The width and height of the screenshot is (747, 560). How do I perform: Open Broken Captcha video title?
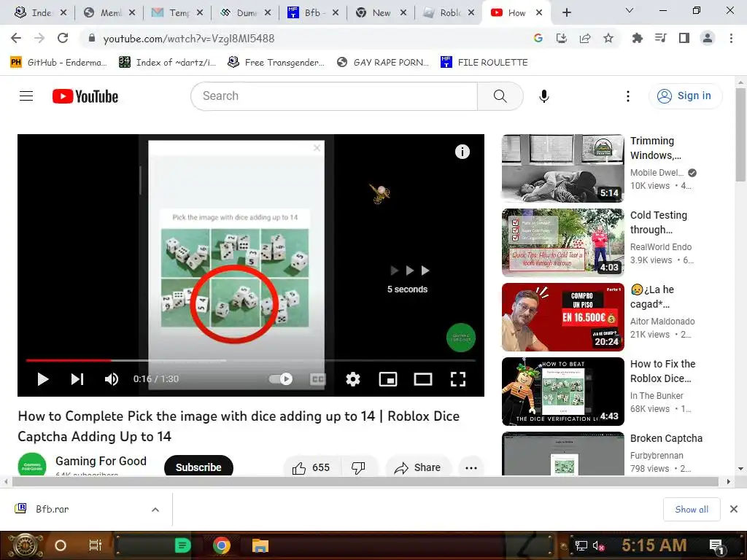[x=666, y=438]
